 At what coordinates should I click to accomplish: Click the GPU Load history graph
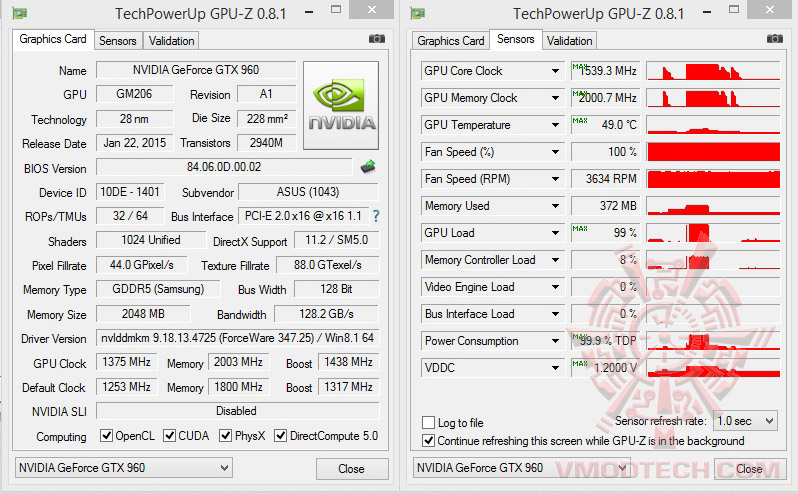click(x=713, y=233)
